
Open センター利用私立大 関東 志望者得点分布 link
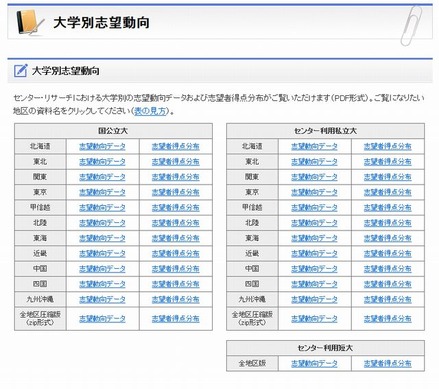387,177
